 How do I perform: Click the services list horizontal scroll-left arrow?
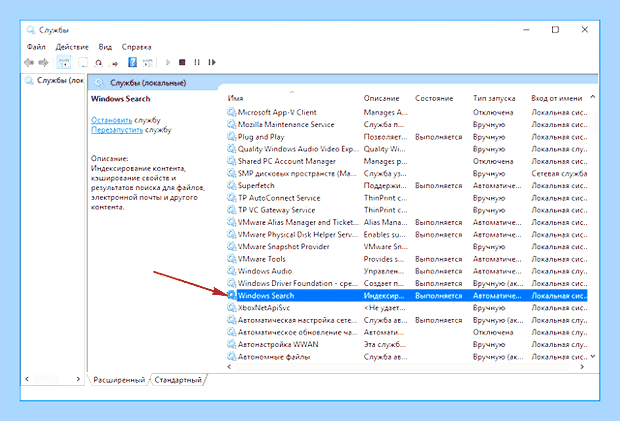click(229, 366)
